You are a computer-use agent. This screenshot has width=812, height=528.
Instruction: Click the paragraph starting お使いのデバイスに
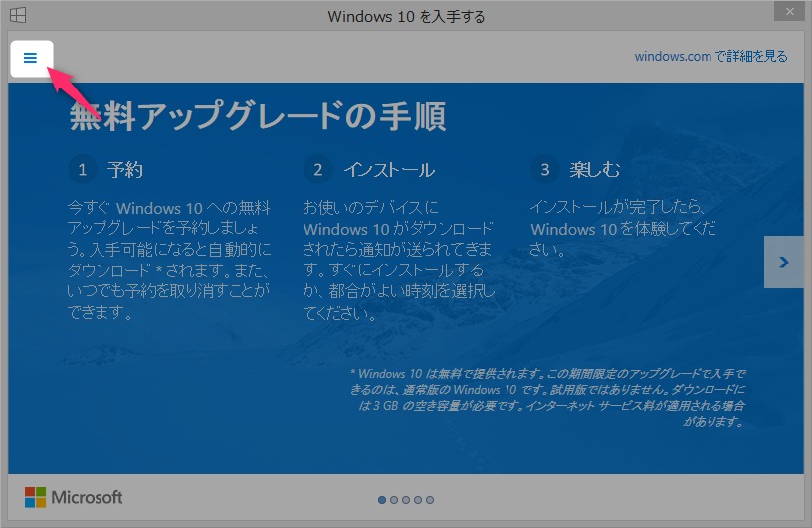tap(399, 261)
